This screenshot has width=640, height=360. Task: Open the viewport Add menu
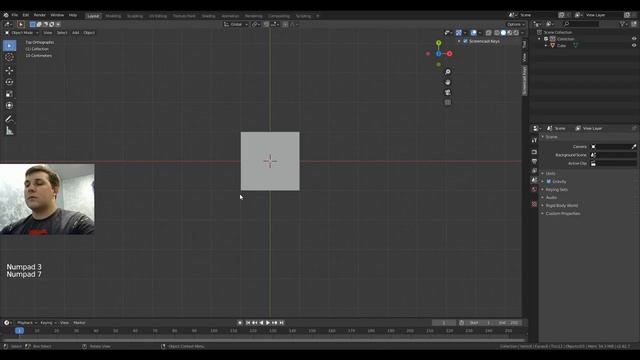pyautogui.click(x=76, y=33)
